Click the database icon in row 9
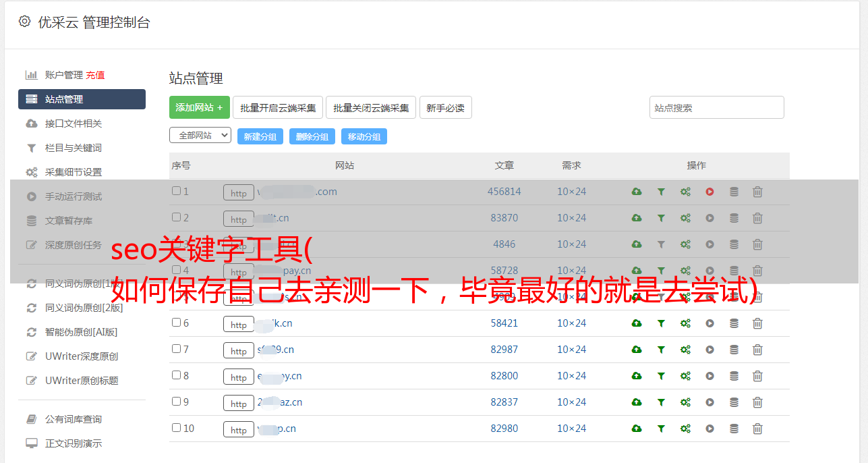The height and width of the screenshot is (463, 868). 734,402
